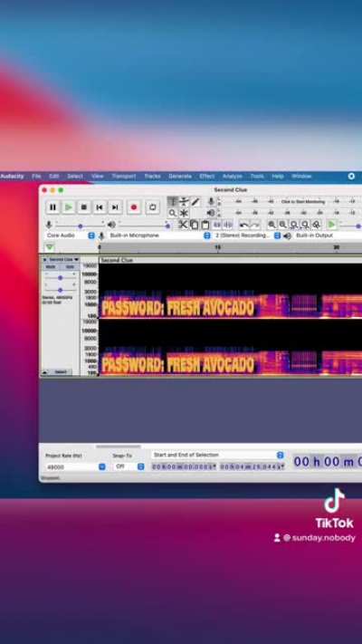Click the timeline ruler at the 15 mark
The image size is (362, 644).
pos(217,247)
